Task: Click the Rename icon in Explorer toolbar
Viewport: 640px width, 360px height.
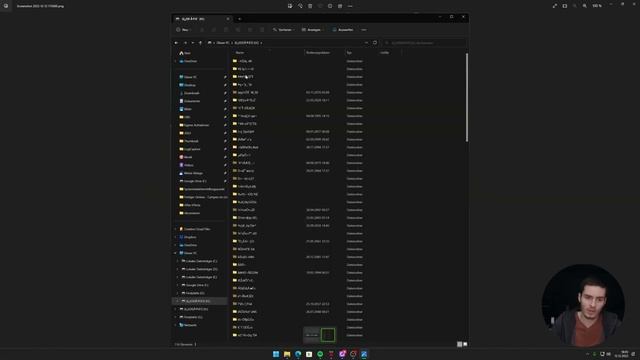Action: 238,30
